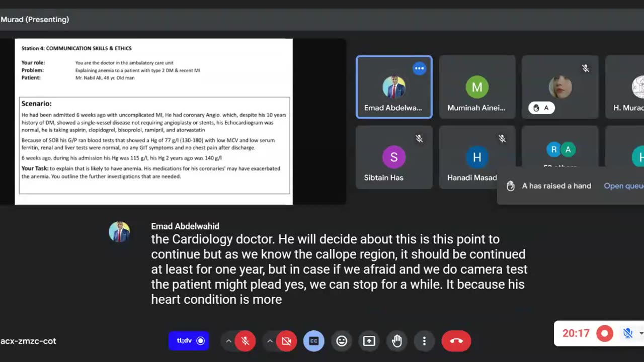The height and width of the screenshot is (362, 644).
Task: Expand microphone settings arrow
Action: coord(228,341)
